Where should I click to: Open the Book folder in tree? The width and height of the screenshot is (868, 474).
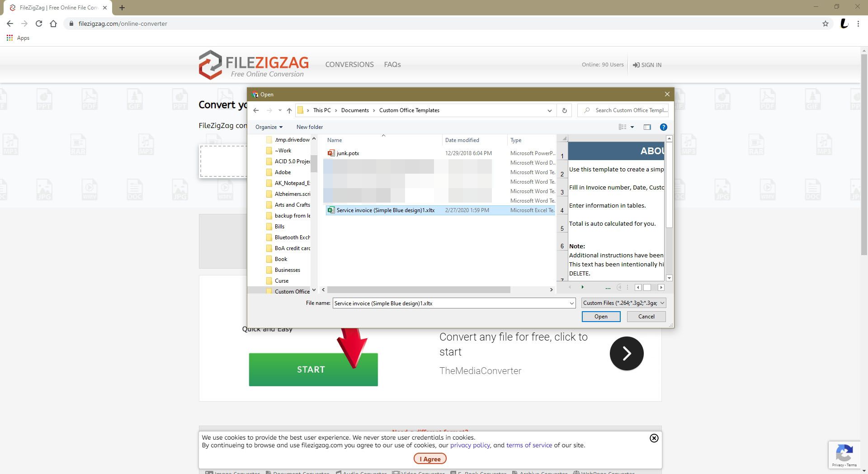(x=281, y=259)
